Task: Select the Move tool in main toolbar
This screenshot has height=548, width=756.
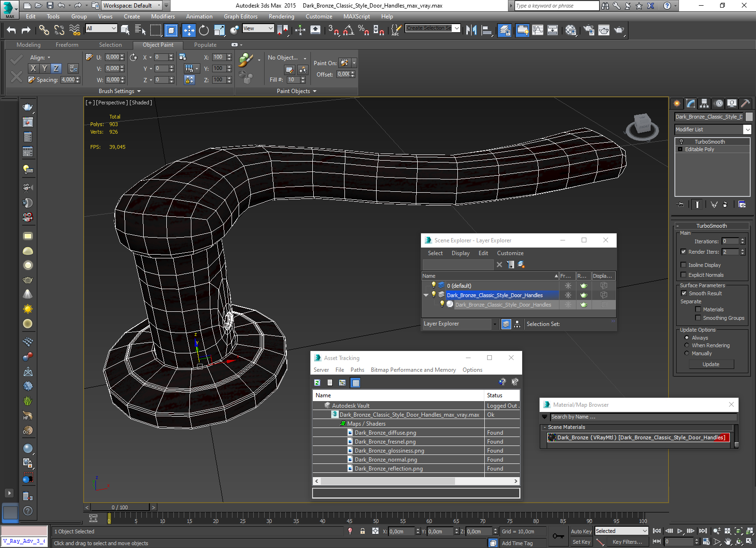Action: pos(189,31)
